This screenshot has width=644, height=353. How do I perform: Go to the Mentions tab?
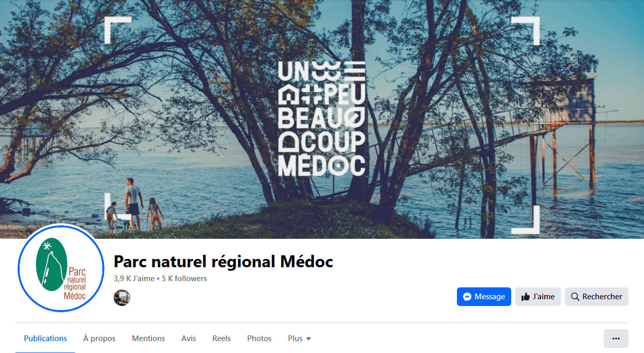click(x=148, y=339)
